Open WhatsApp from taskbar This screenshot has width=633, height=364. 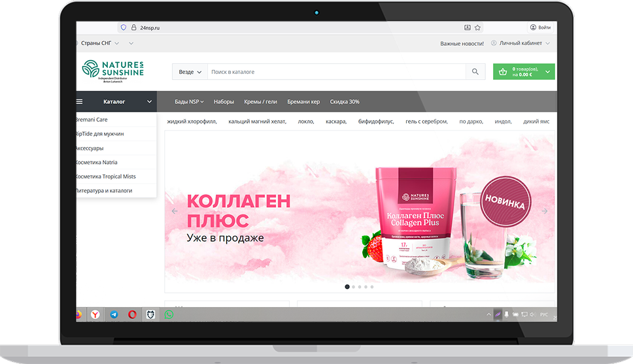click(x=169, y=315)
